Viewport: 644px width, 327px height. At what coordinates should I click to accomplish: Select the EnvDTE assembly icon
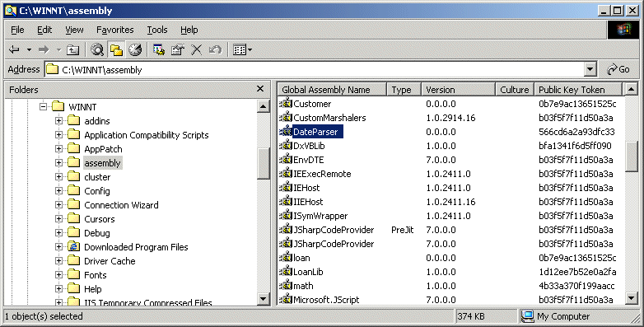(286, 160)
